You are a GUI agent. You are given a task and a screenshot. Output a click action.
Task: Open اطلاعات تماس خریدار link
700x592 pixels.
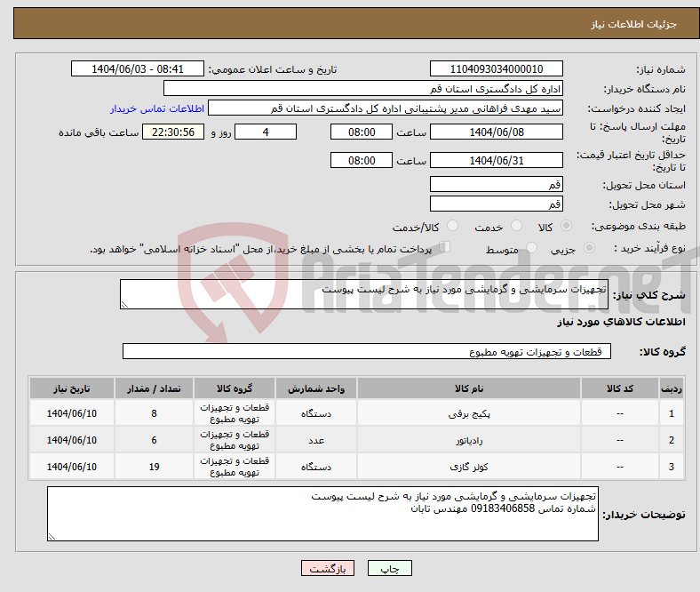click(x=157, y=108)
